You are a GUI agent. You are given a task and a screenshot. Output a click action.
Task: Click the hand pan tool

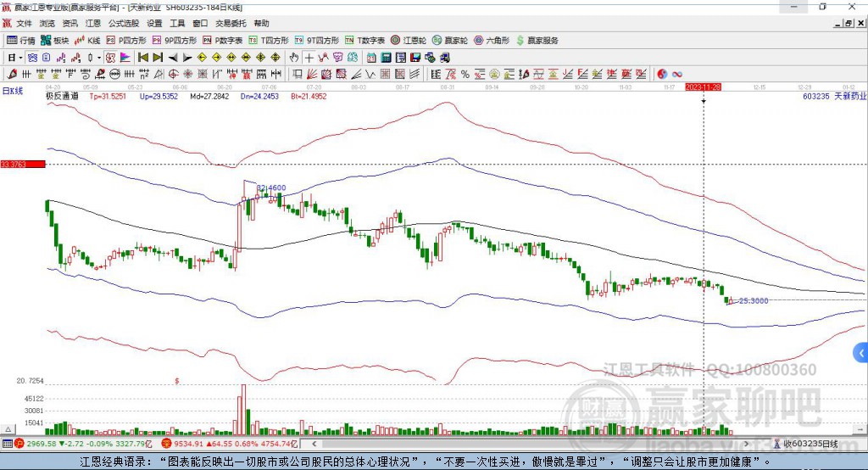(x=294, y=58)
